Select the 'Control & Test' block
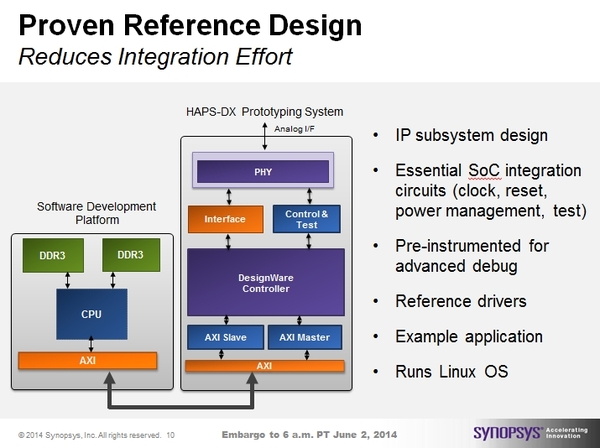 [307, 219]
